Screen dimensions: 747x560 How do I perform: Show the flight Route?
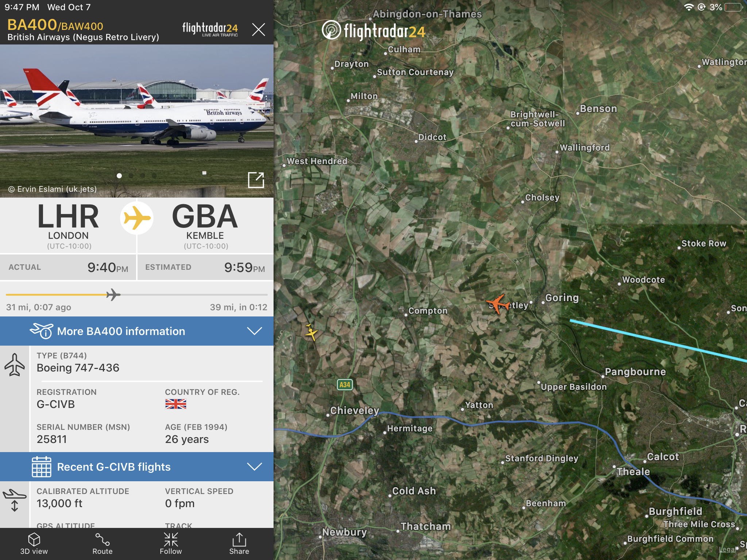102,544
